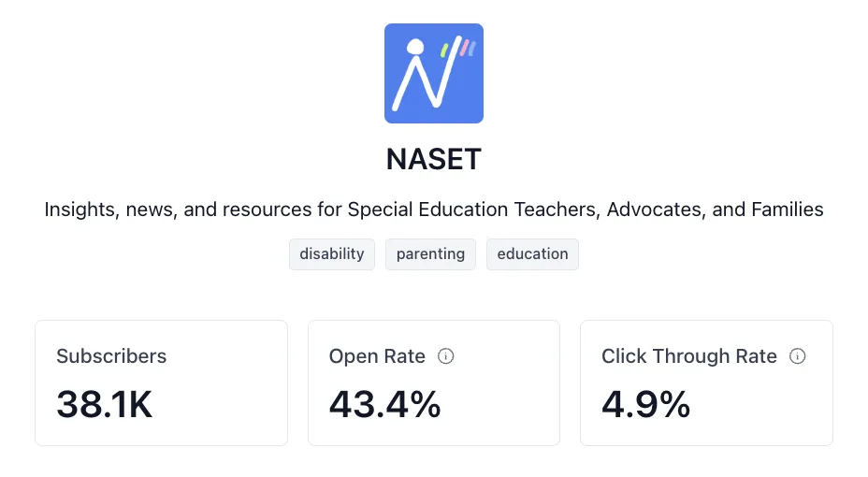Click the white dot in the logo
The image size is (868, 477).
[x=415, y=48]
